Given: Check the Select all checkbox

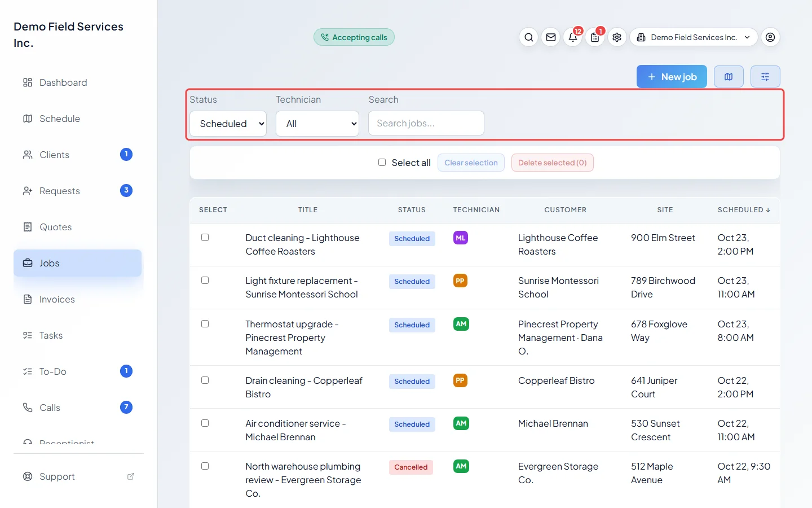Looking at the screenshot, I should pos(382,163).
